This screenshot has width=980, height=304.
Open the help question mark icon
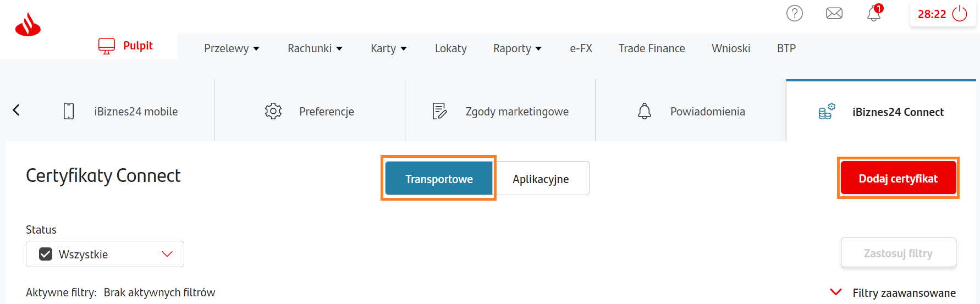[x=794, y=13]
